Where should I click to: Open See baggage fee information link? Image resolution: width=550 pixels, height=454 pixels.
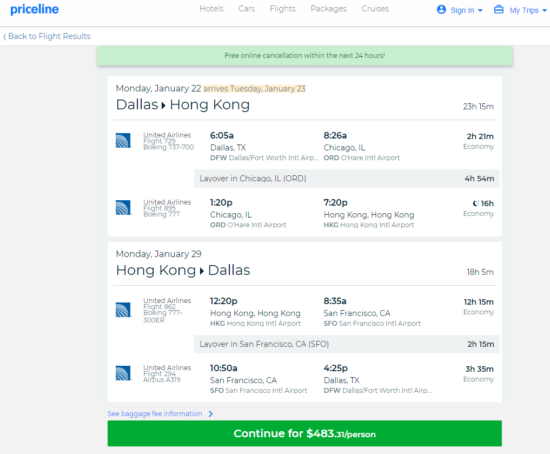[x=155, y=414]
